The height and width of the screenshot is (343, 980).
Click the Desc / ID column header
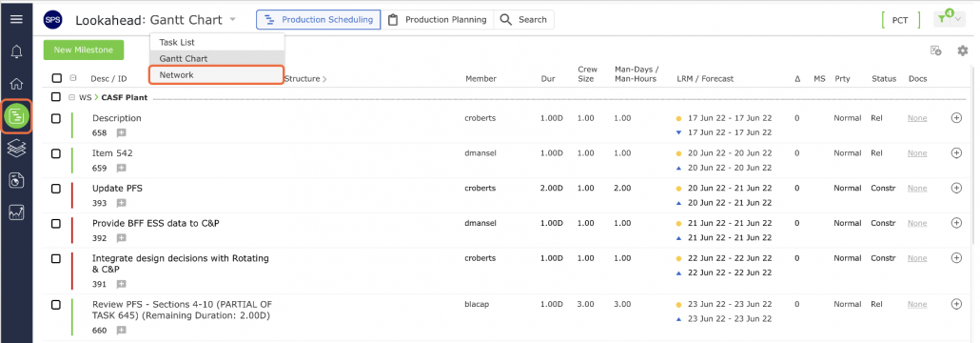(x=108, y=79)
